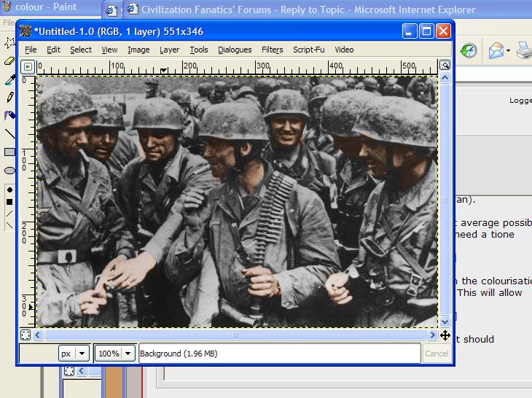The image size is (532, 398).
Task: Open the Layer menu
Action: click(169, 50)
